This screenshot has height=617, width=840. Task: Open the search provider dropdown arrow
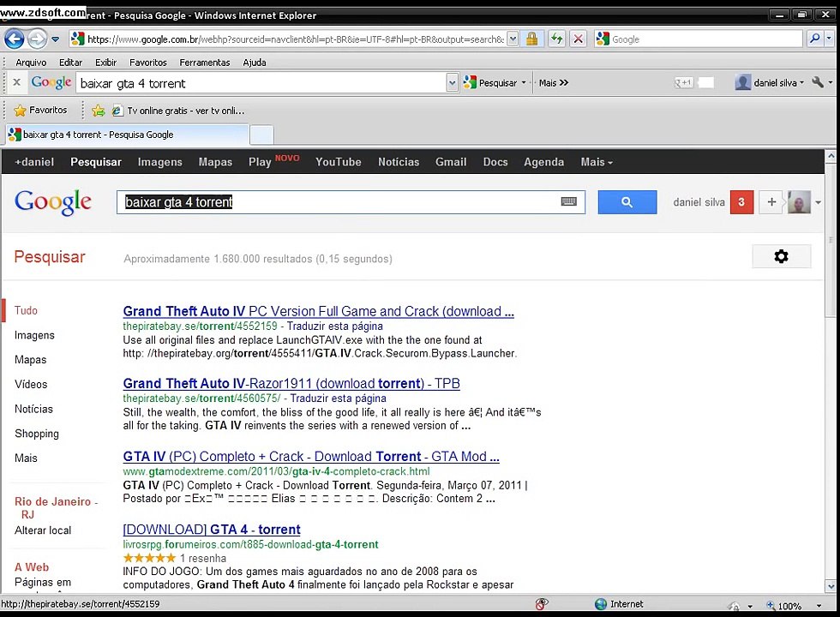(830, 39)
